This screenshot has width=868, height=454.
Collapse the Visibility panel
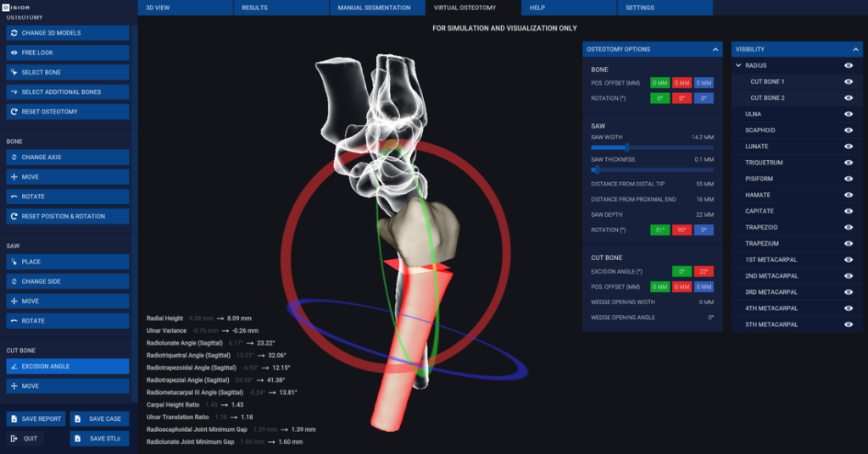[x=855, y=49]
